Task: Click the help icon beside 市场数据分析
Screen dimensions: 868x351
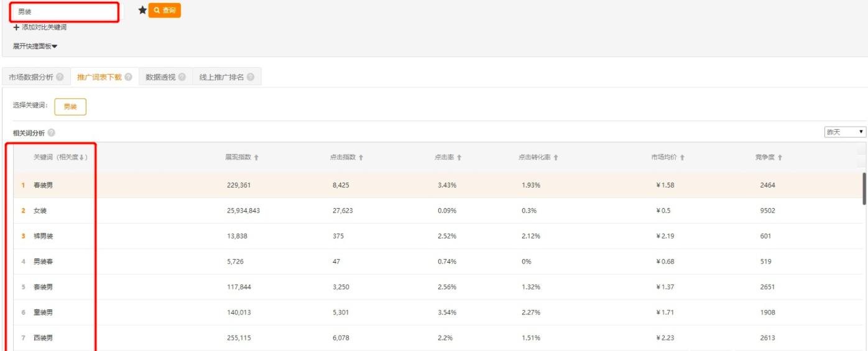Action: click(x=60, y=77)
